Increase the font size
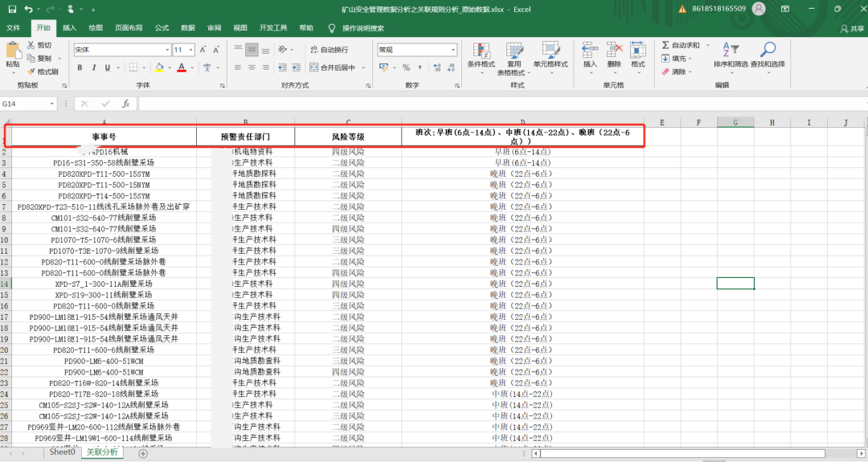The image size is (868, 462). (203, 50)
